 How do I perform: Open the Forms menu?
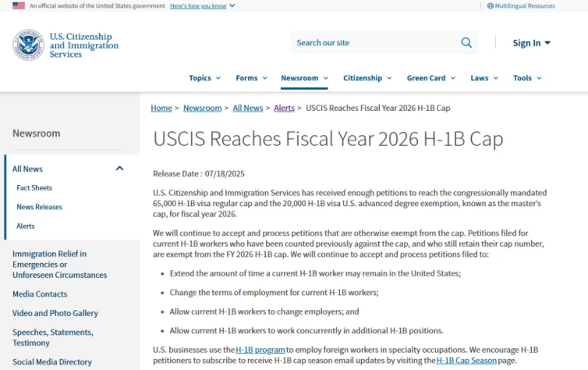point(251,78)
